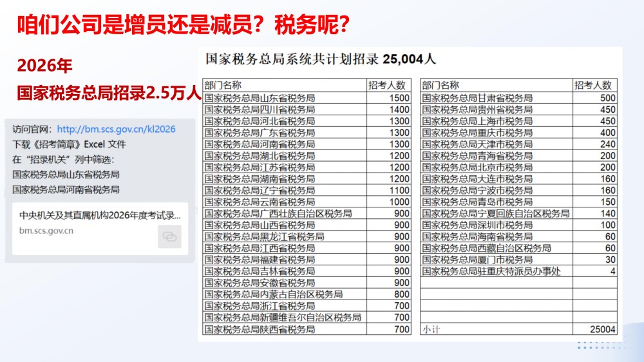Image resolution: width=644 pixels, height=362 pixels.
Task: Select table row 国家税务总局陕西省税务局
Action: (x=307, y=329)
